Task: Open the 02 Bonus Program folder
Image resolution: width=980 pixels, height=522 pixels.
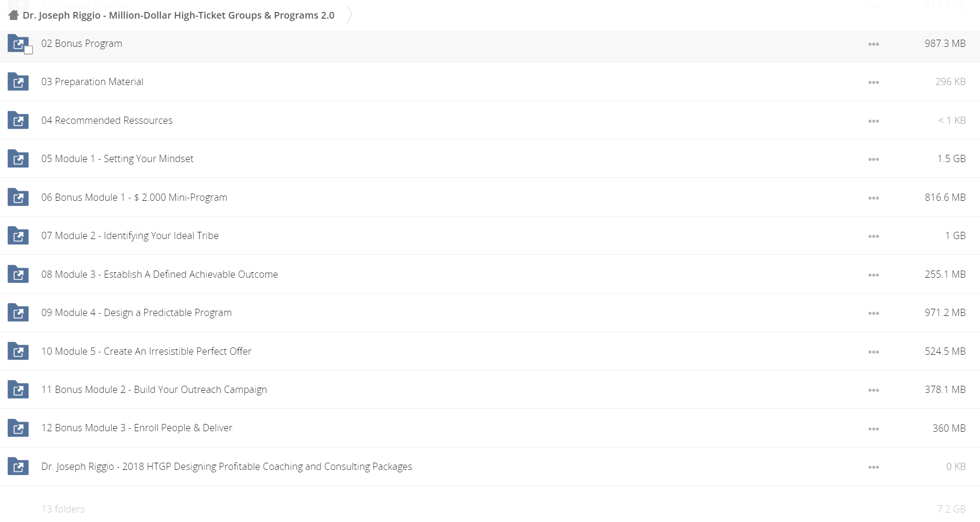Action: (82, 43)
